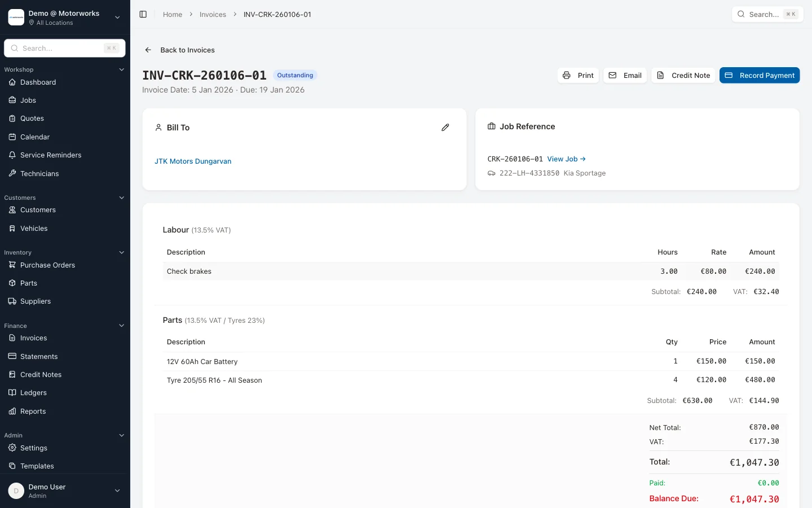This screenshot has width=812, height=508.
Task: Open Technicians via wrench icon in sidebar
Action: pos(12,173)
